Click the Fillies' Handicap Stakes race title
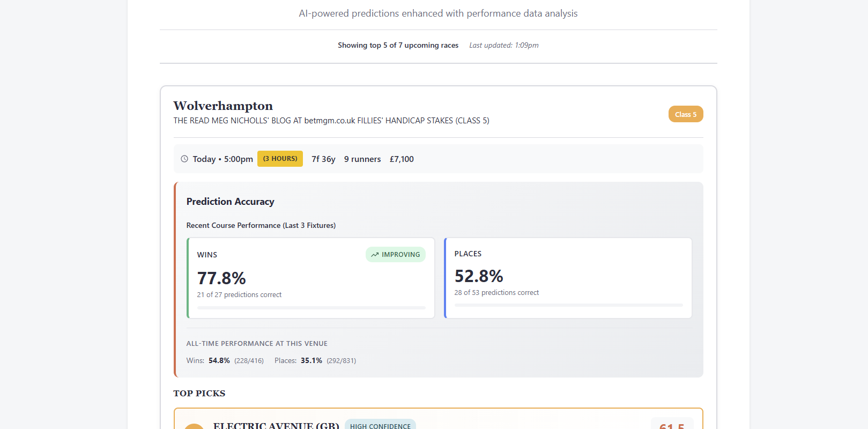The height and width of the screenshot is (429, 868). click(x=331, y=121)
